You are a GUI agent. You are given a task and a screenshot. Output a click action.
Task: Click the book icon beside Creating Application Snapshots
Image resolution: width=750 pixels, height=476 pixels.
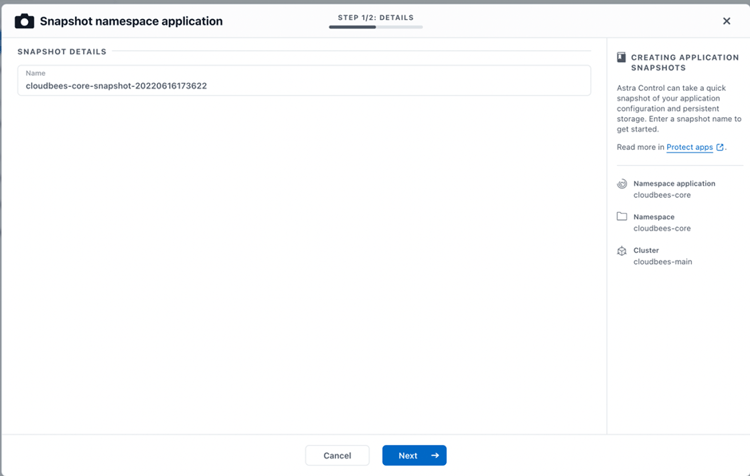pyautogui.click(x=622, y=58)
